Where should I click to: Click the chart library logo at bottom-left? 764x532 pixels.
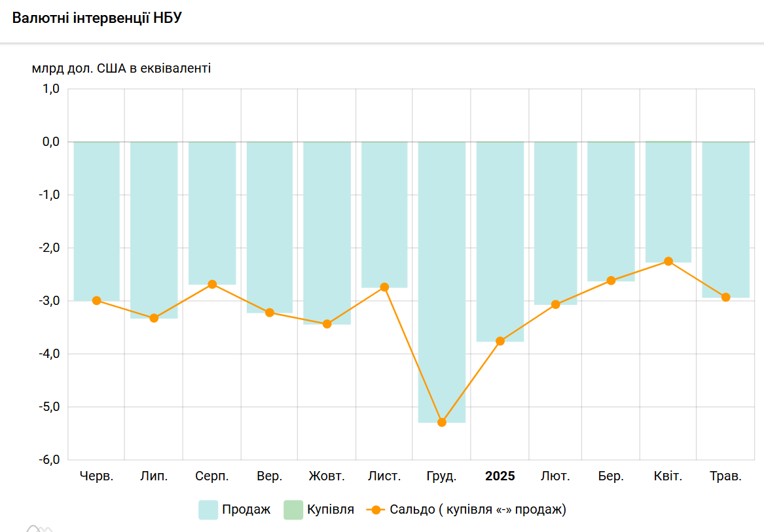coord(39,528)
